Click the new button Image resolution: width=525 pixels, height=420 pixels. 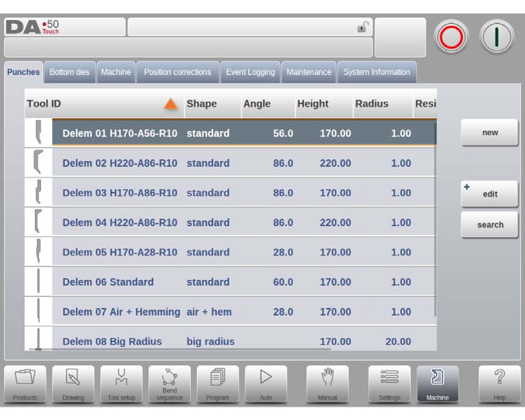click(489, 132)
